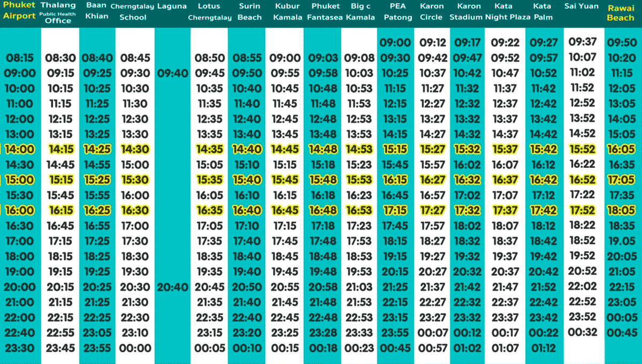Select the 01:07 Kata Night Plaza time

coord(505,348)
